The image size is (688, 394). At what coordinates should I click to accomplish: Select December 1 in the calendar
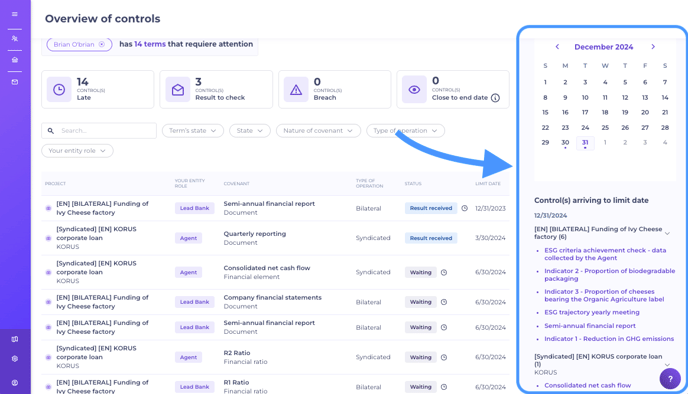pyautogui.click(x=545, y=82)
